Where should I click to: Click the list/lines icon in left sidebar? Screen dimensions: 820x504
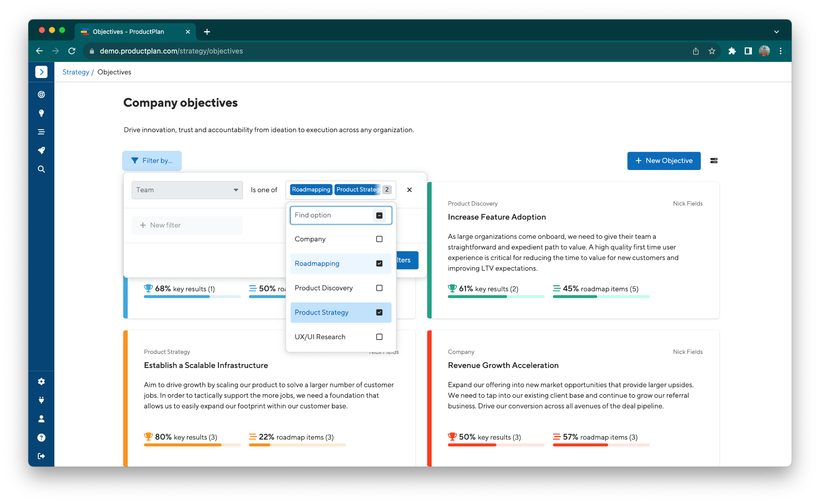pyautogui.click(x=42, y=132)
